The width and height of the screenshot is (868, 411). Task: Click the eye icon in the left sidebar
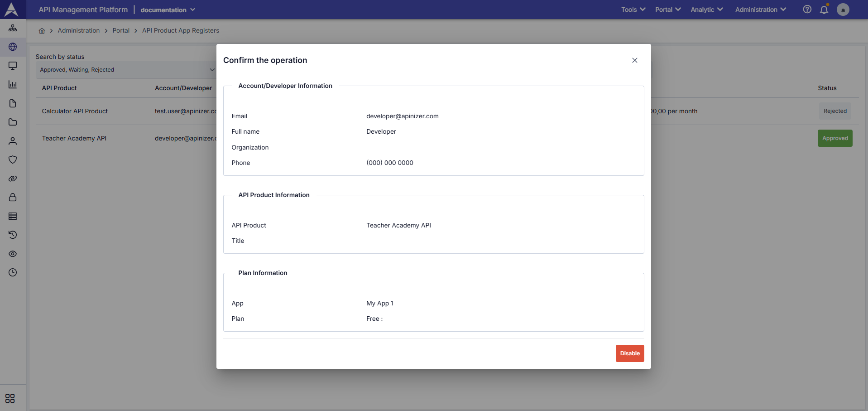[13, 254]
